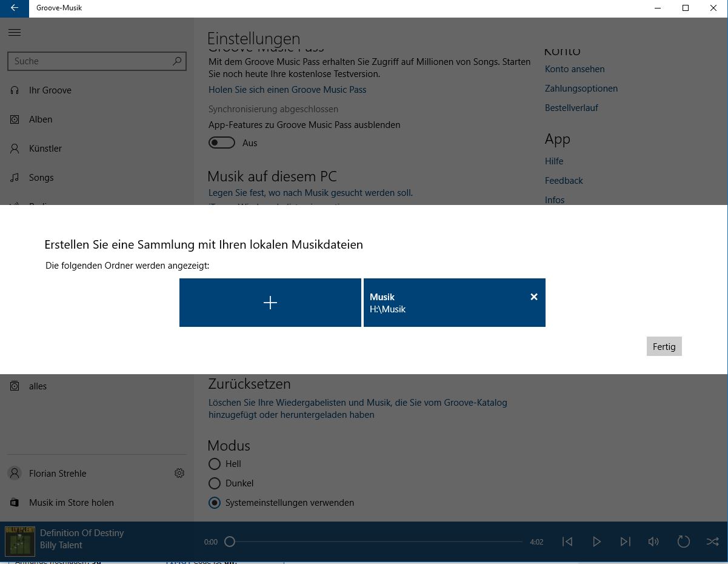728x564 pixels.
Task: Open the hamburger navigation menu
Action: point(15,33)
